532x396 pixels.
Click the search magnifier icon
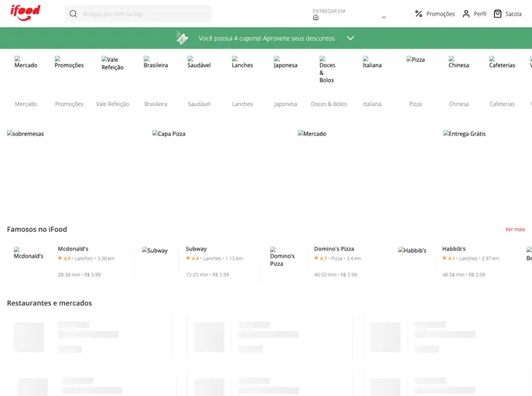click(x=73, y=14)
